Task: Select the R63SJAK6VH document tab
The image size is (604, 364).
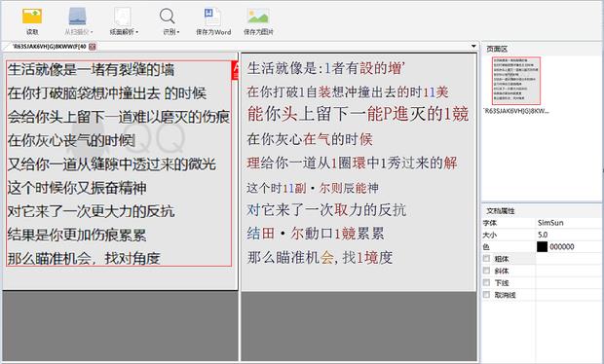Action: click(49, 47)
